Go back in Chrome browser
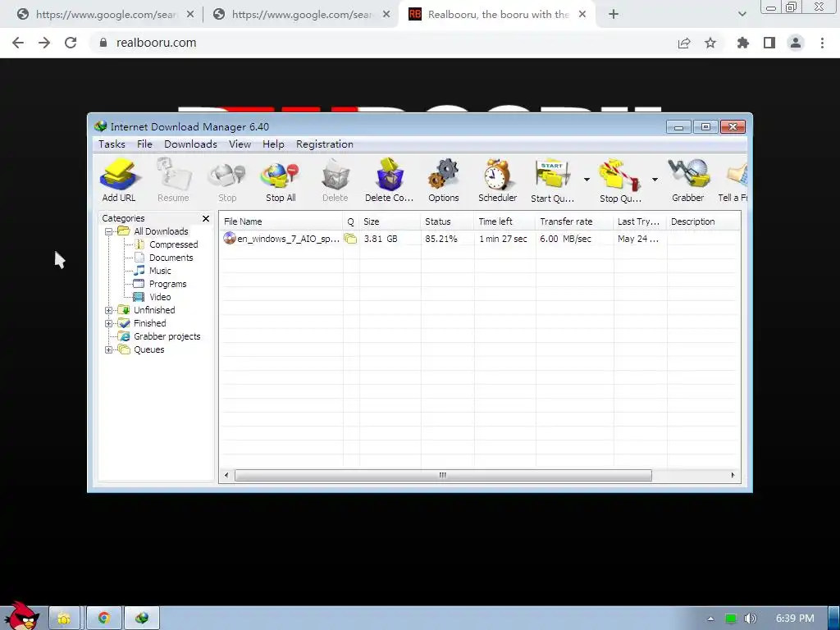This screenshot has width=840, height=630. (18, 43)
